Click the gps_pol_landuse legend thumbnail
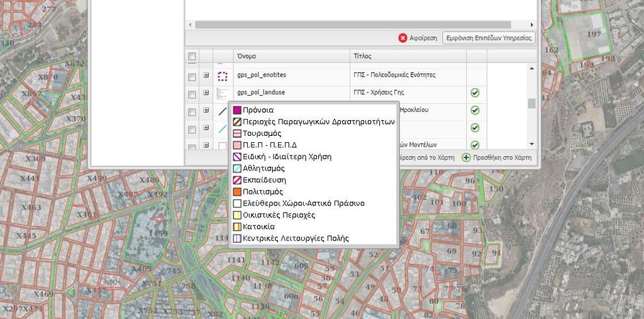Screen dimensions: 644x319 pos(222,94)
